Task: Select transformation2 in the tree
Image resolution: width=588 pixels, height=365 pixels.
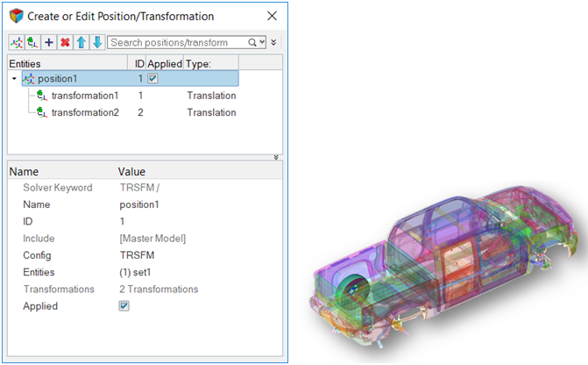Action: point(85,112)
